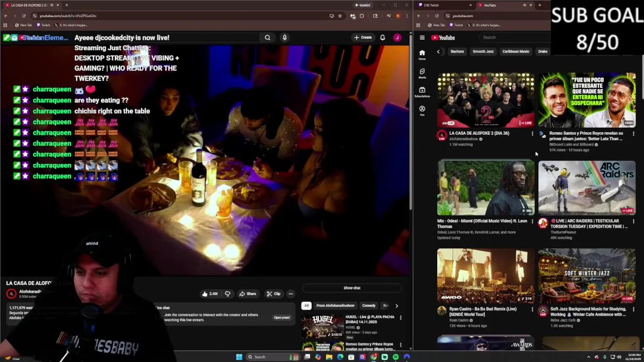
Task: Click the Clip button under the video
Action: click(274, 294)
